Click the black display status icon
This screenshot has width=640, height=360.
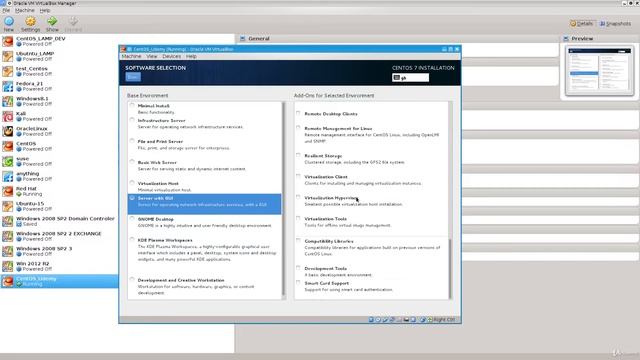(x=406, y=320)
